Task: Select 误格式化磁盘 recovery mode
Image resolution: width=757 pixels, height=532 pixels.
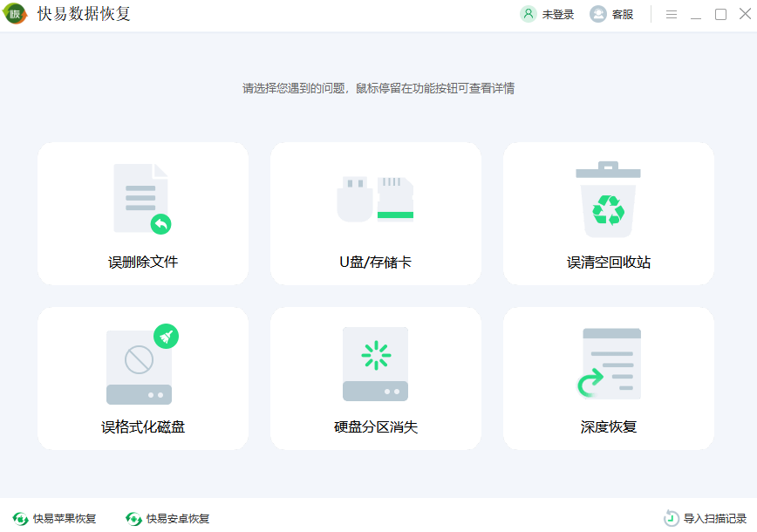Action: [x=142, y=379]
